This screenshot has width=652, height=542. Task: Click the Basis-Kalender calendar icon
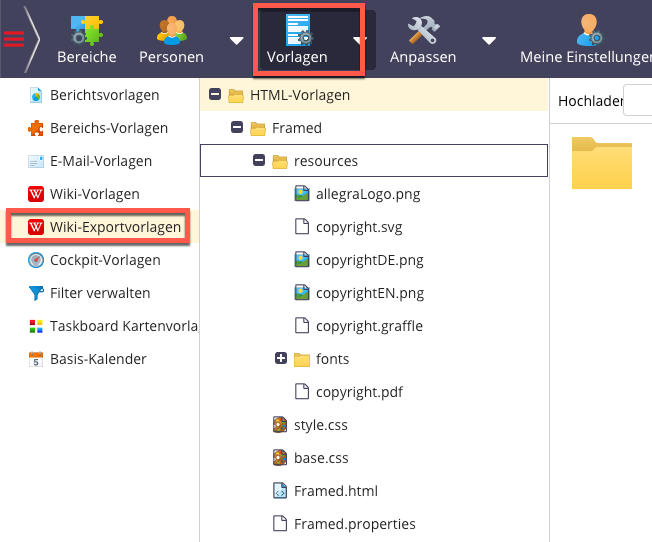pos(36,359)
